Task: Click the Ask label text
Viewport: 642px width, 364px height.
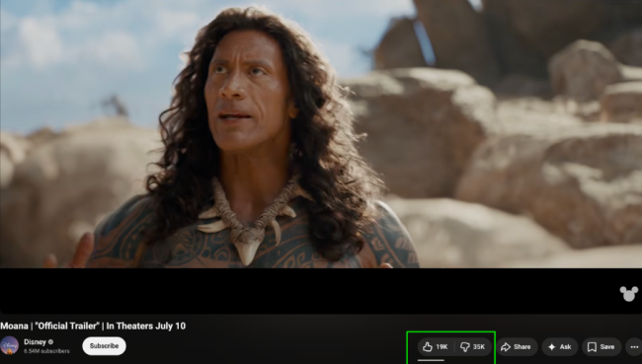Action: click(565, 347)
